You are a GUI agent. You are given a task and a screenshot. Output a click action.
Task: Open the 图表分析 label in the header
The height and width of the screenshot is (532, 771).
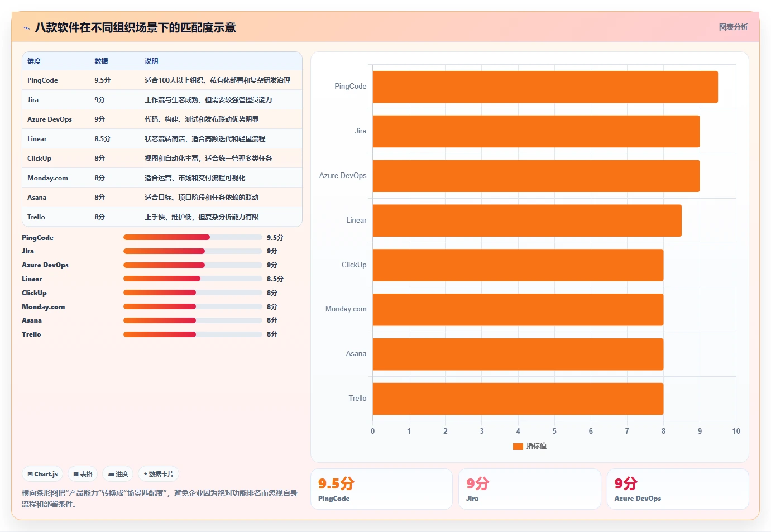733,27
